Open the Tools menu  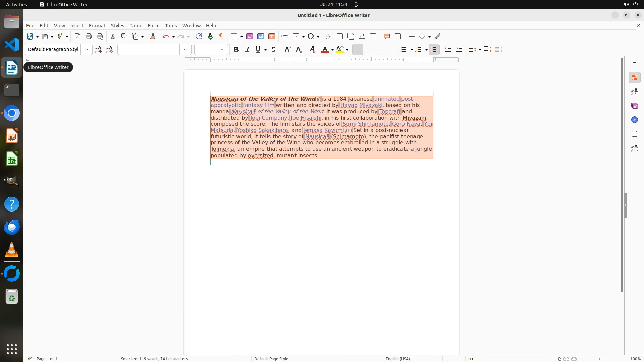coord(171,26)
